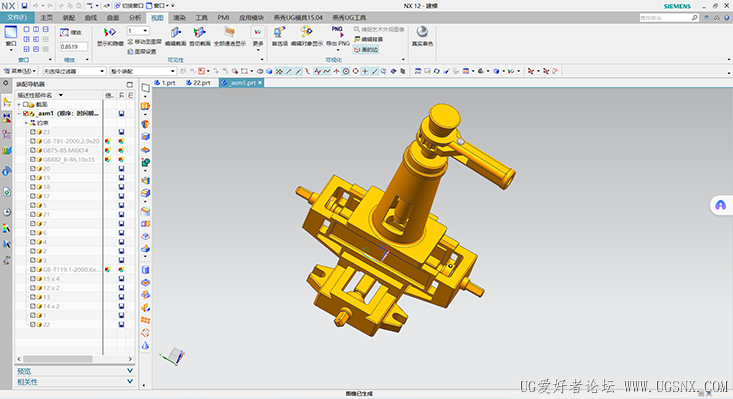Close the _asm1.prt document tab
Screen dimensions: 733x399
click(x=260, y=83)
